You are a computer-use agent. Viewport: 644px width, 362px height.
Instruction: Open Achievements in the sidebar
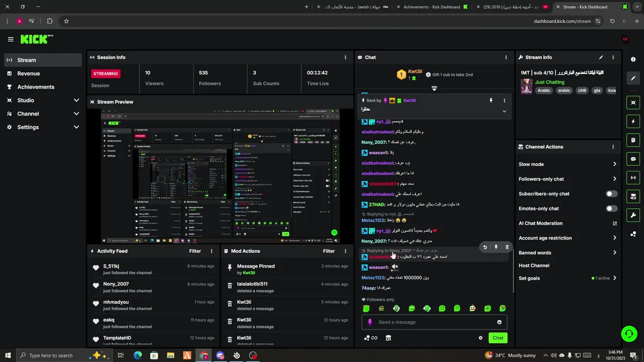(43, 87)
